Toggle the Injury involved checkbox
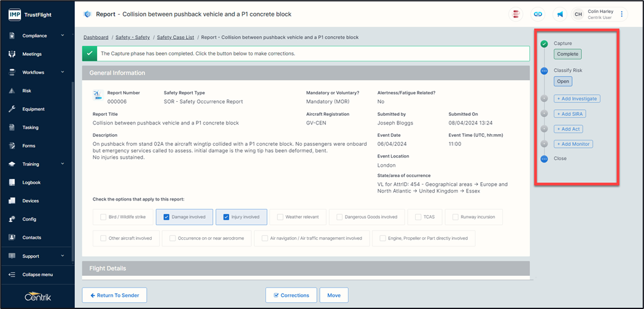 pyautogui.click(x=226, y=217)
